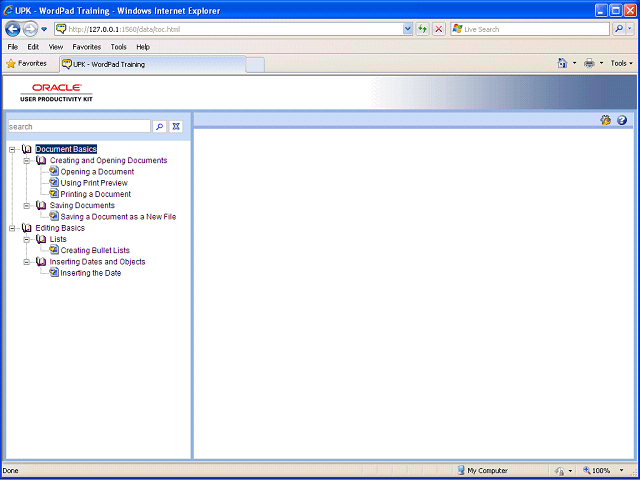Click the topic icon beside Saving a Document as a New File

54,216
